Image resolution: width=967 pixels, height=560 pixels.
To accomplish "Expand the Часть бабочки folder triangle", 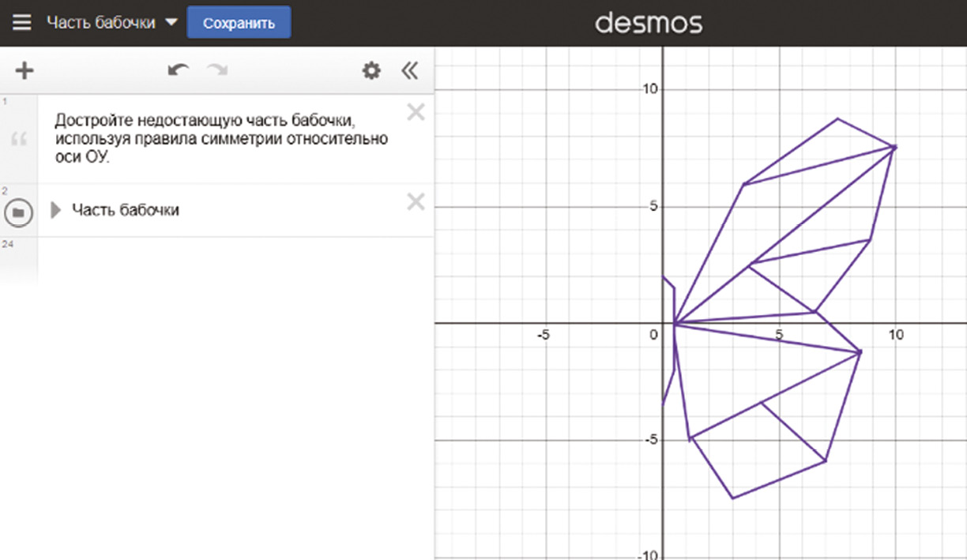I will point(55,210).
